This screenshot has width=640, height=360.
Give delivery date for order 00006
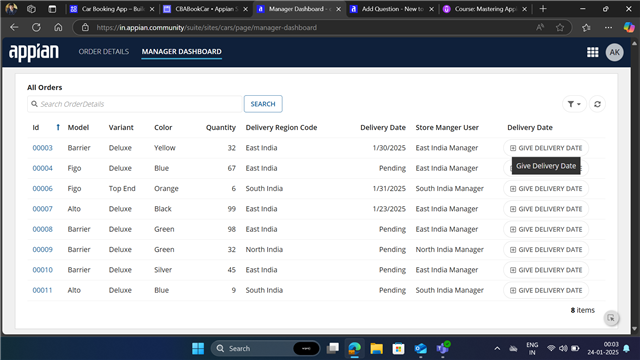point(546,189)
